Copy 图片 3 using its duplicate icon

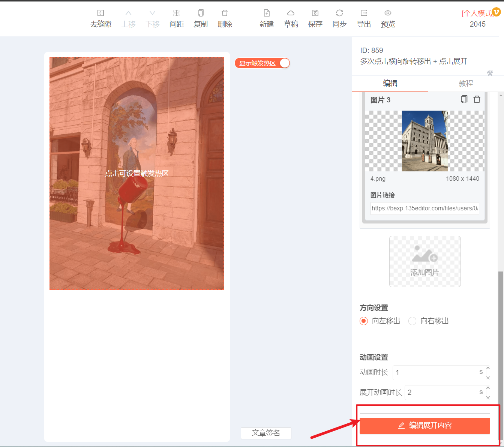tap(464, 99)
